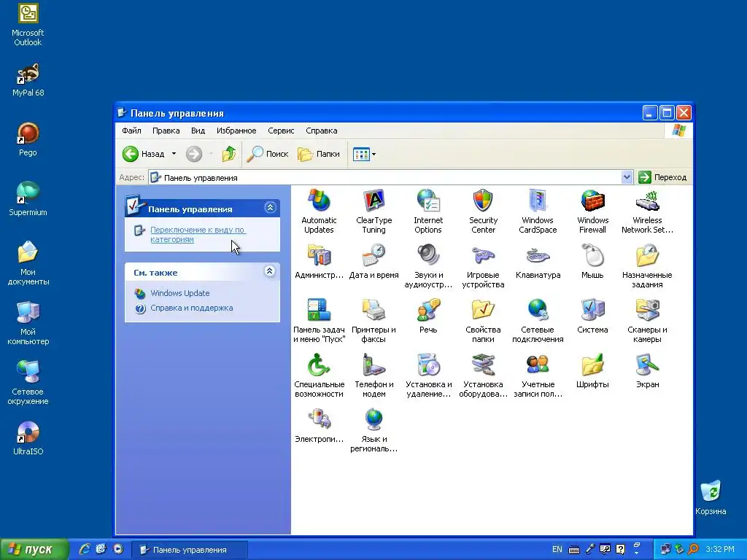Open Корзина recycle bin icon
The image size is (747, 560).
pyautogui.click(x=711, y=497)
